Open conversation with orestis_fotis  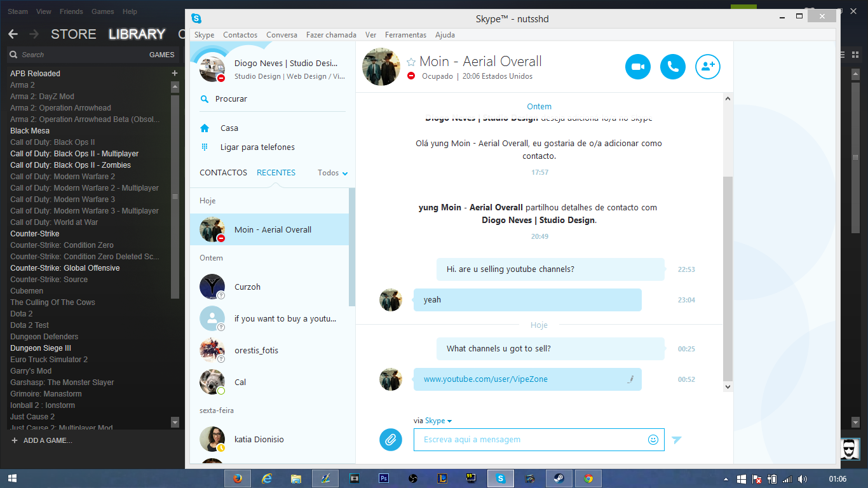[x=269, y=350]
